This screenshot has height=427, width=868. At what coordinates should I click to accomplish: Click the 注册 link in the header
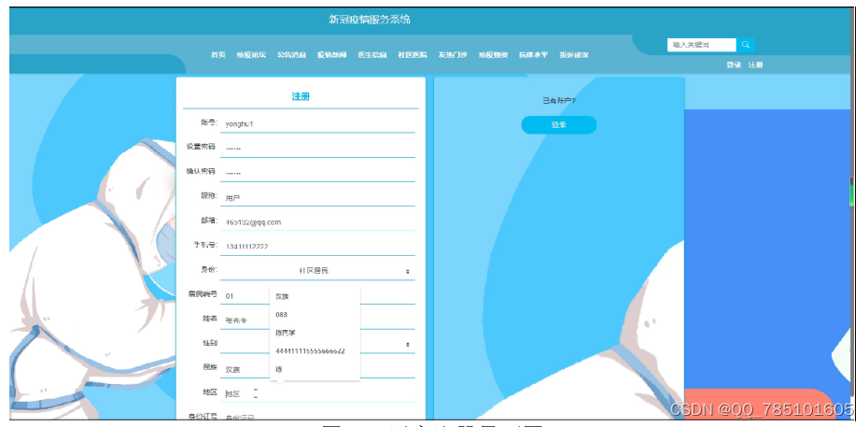point(756,64)
